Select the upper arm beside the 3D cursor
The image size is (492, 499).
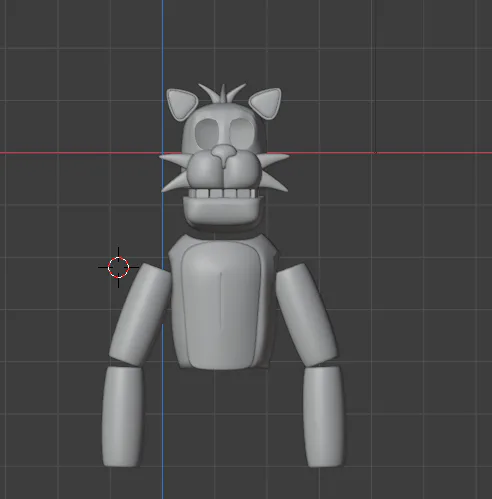[140, 314]
